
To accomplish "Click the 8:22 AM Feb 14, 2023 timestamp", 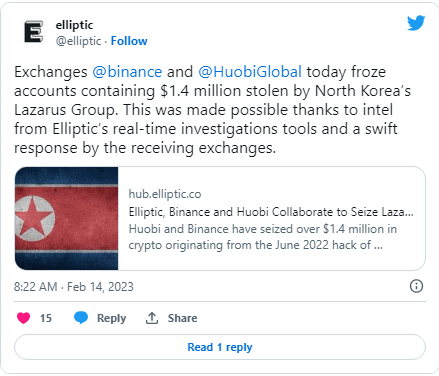I will [x=74, y=287].
